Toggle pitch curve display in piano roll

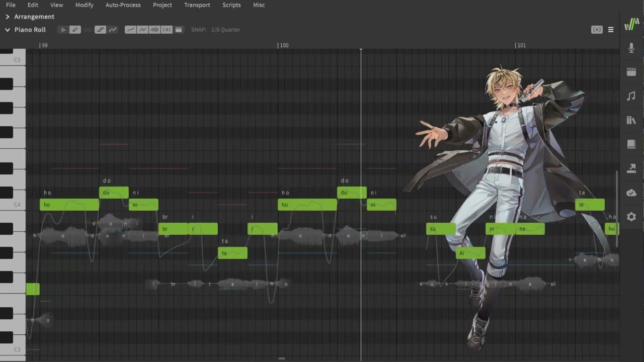click(130, 30)
